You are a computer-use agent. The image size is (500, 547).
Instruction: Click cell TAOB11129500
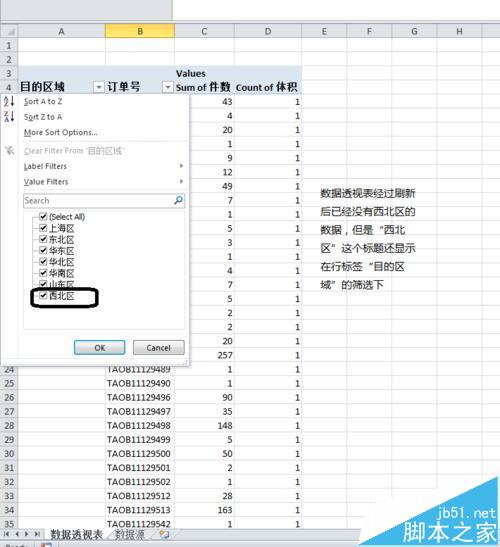140,454
